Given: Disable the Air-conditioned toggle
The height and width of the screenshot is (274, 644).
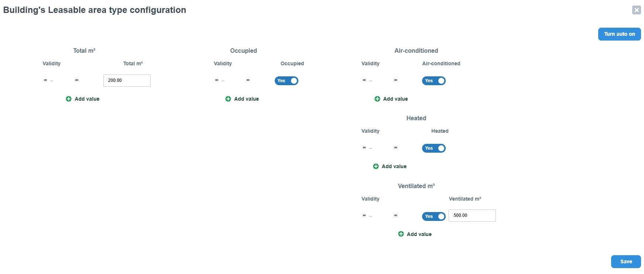Looking at the screenshot, I should pyautogui.click(x=434, y=81).
